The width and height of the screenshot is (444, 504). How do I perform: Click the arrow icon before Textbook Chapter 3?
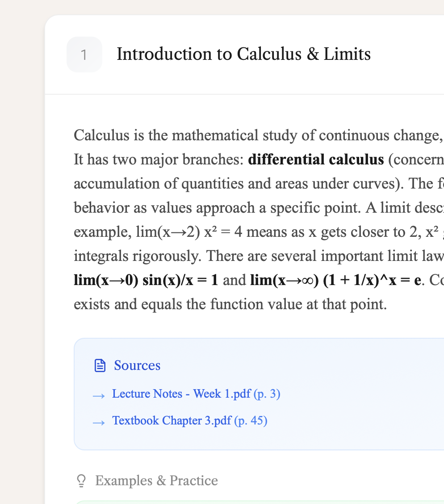pyautogui.click(x=99, y=422)
